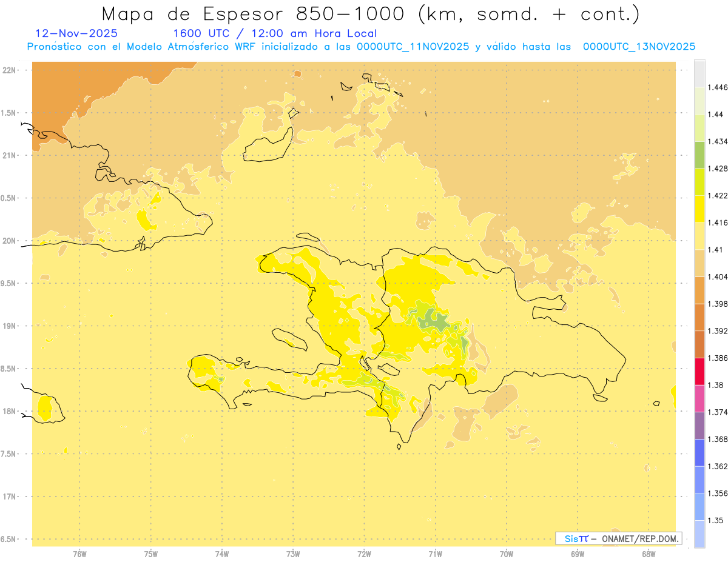
Task: Click the purple colorbar segment between 1.368 and 1.374
Action: click(x=699, y=426)
